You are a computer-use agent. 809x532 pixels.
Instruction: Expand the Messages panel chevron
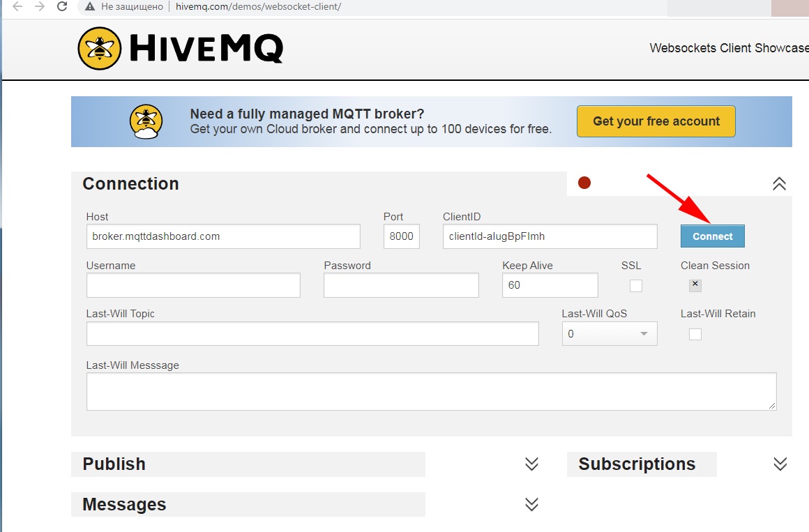click(531, 504)
